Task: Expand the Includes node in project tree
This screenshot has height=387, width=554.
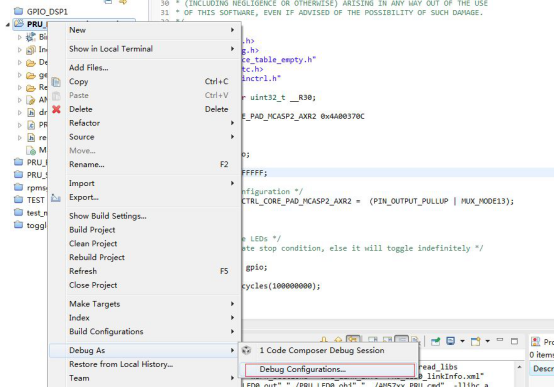Action: pos(20,50)
